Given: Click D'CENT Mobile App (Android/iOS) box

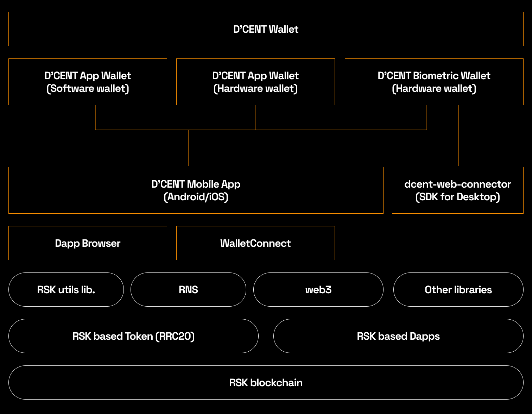Looking at the screenshot, I should [x=196, y=190].
